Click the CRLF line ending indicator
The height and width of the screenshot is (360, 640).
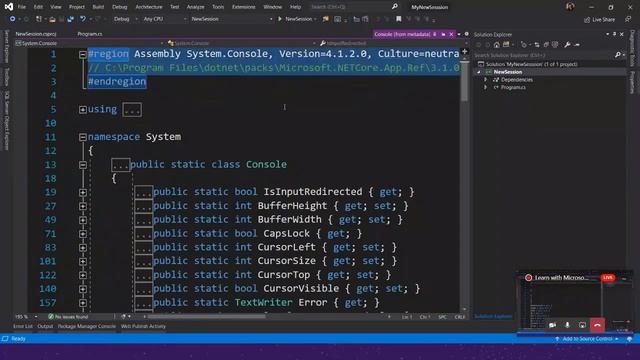pos(460,317)
